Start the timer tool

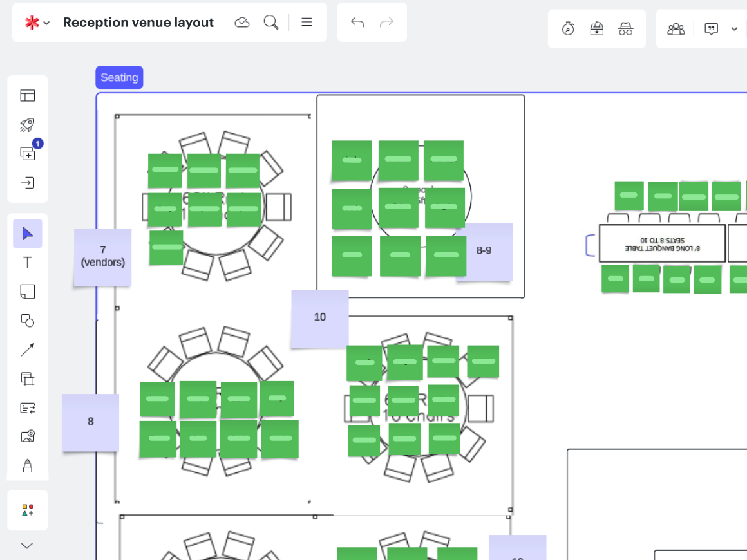coord(568,29)
